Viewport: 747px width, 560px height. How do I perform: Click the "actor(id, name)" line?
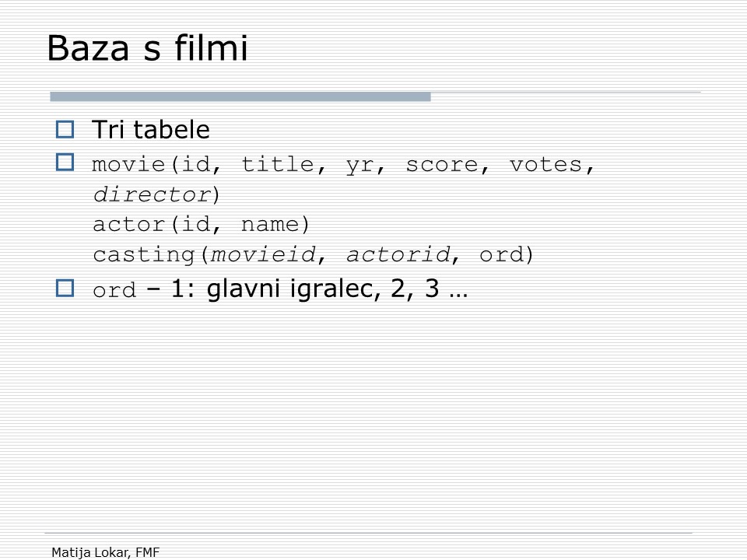click(x=202, y=225)
